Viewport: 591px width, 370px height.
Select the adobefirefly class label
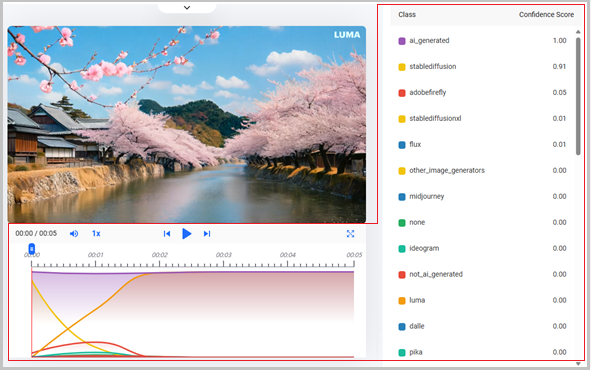coord(428,92)
